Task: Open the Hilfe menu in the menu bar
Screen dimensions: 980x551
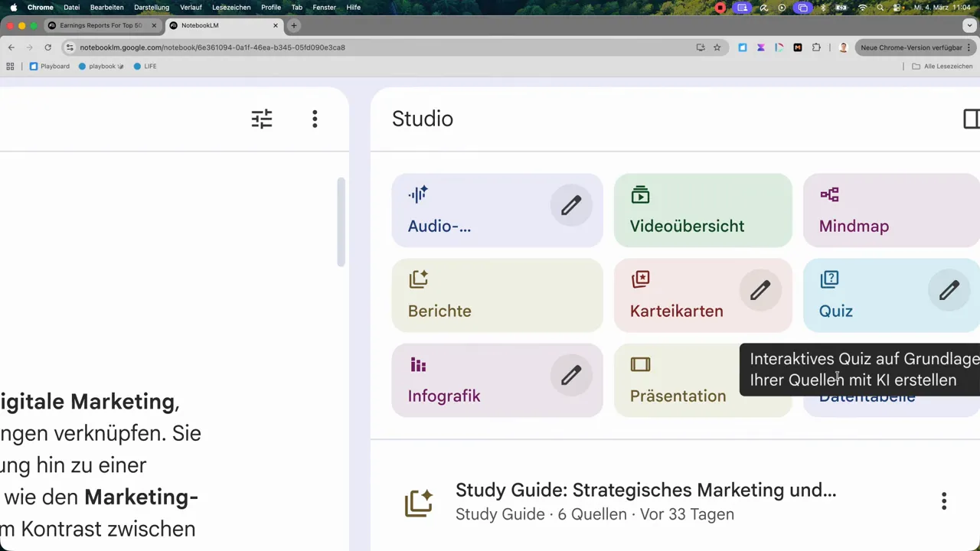Action: (353, 7)
